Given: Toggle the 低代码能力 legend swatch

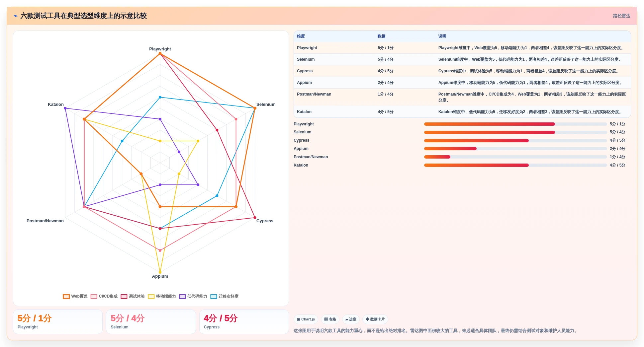Looking at the screenshot, I should 182,297.
